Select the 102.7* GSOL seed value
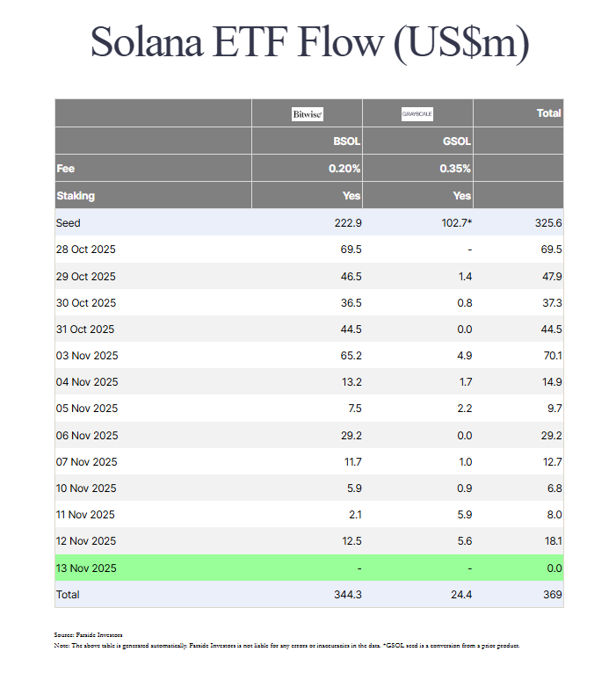This screenshot has height=673, width=616. click(454, 223)
